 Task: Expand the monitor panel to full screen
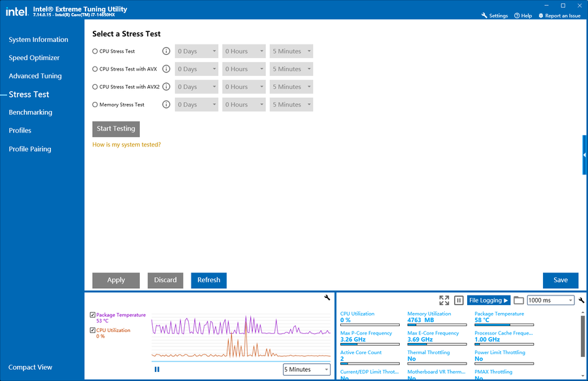[444, 300]
